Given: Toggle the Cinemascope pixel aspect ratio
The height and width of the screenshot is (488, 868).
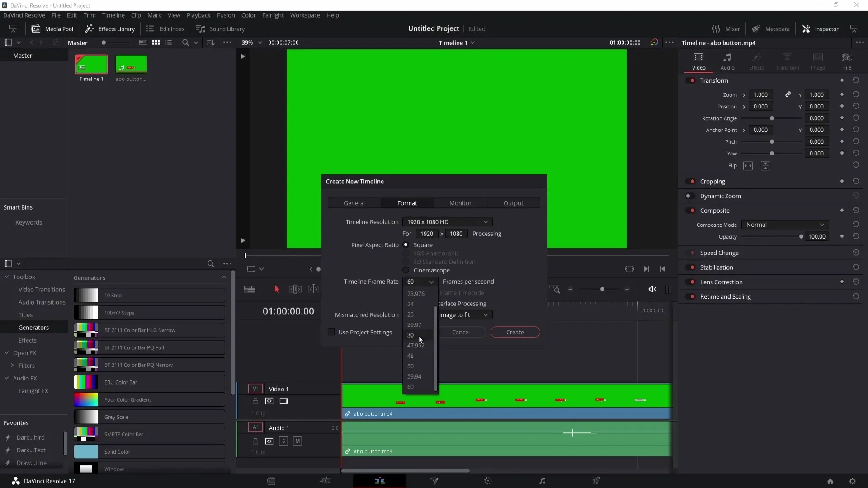Looking at the screenshot, I should pos(406,271).
